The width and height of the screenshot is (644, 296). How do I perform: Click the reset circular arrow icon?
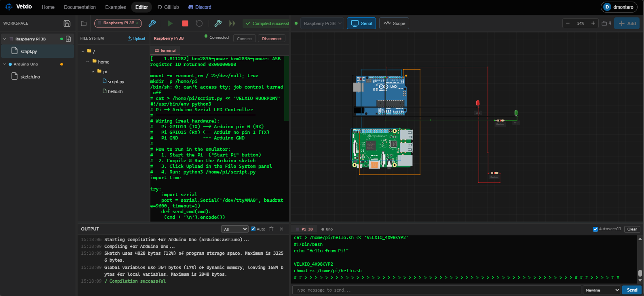(199, 23)
